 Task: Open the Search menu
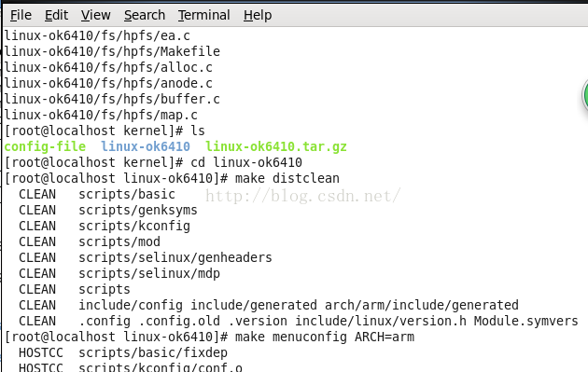point(145,15)
